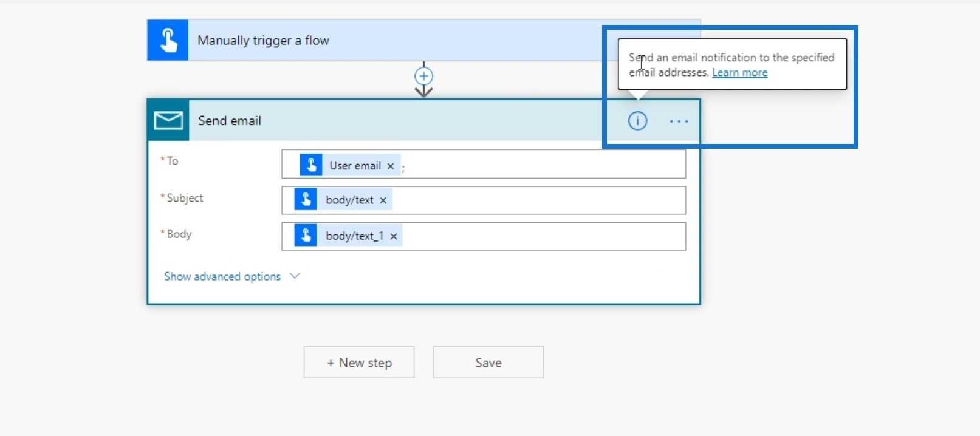Open the Learn more link
This screenshot has width=980, height=436.
click(739, 72)
